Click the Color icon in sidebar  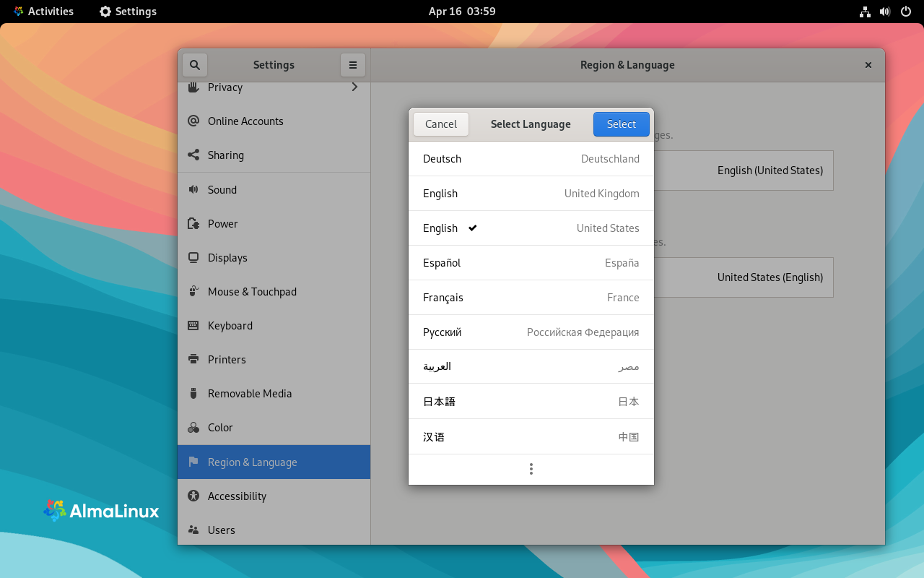pos(193,428)
